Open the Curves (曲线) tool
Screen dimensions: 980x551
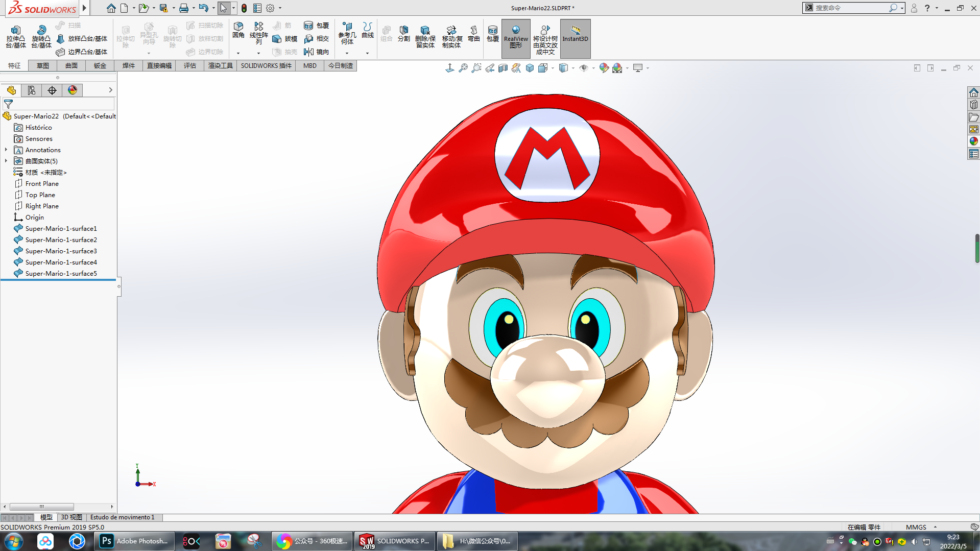pos(368,31)
